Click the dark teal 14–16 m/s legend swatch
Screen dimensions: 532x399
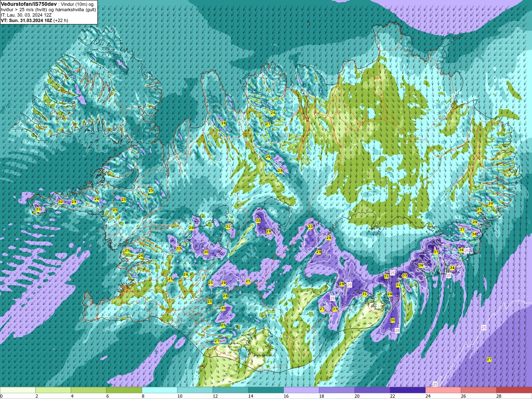coord(266,390)
